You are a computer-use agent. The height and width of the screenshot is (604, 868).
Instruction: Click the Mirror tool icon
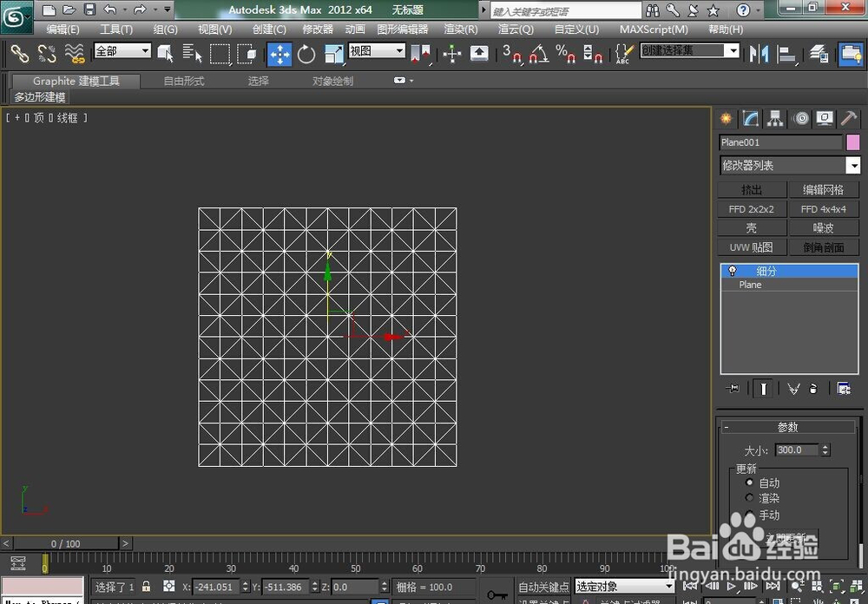(x=759, y=54)
